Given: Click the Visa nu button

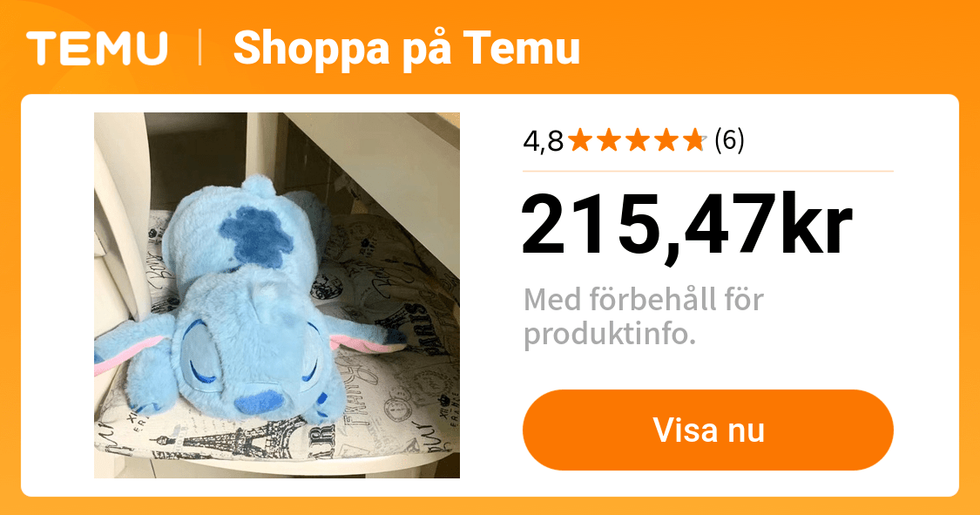Looking at the screenshot, I should 708,430.
